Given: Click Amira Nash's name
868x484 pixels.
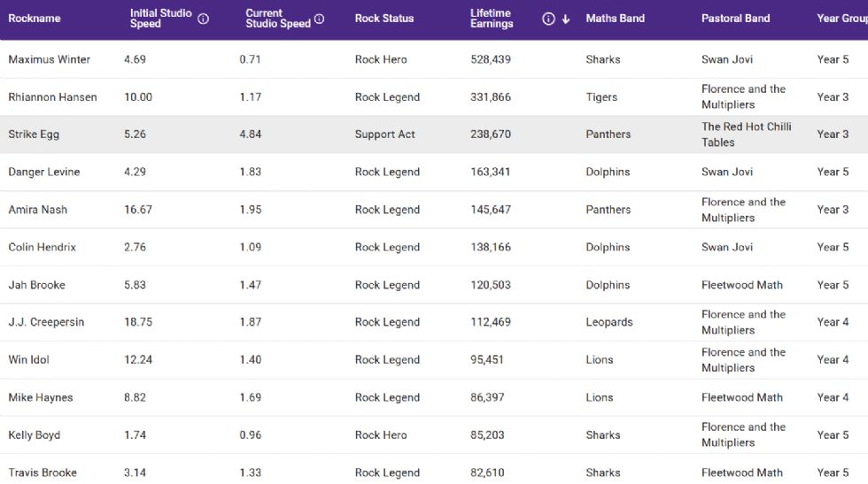Looking at the screenshot, I should [x=37, y=210].
